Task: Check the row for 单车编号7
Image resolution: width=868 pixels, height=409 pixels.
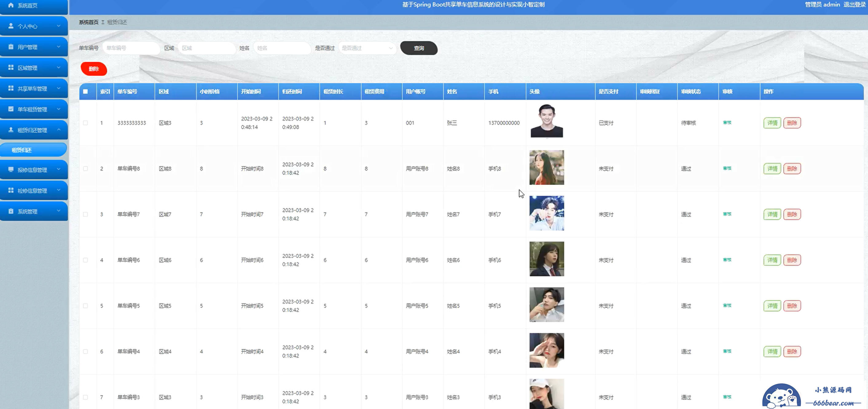Action: point(86,214)
